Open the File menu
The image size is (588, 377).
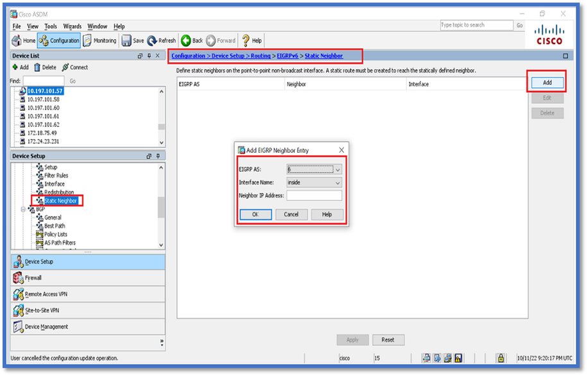click(x=17, y=26)
